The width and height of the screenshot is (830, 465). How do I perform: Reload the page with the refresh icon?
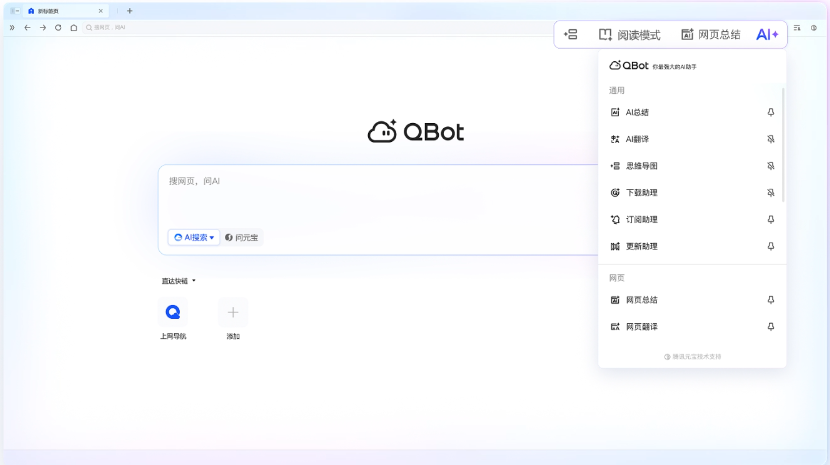pyautogui.click(x=58, y=28)
